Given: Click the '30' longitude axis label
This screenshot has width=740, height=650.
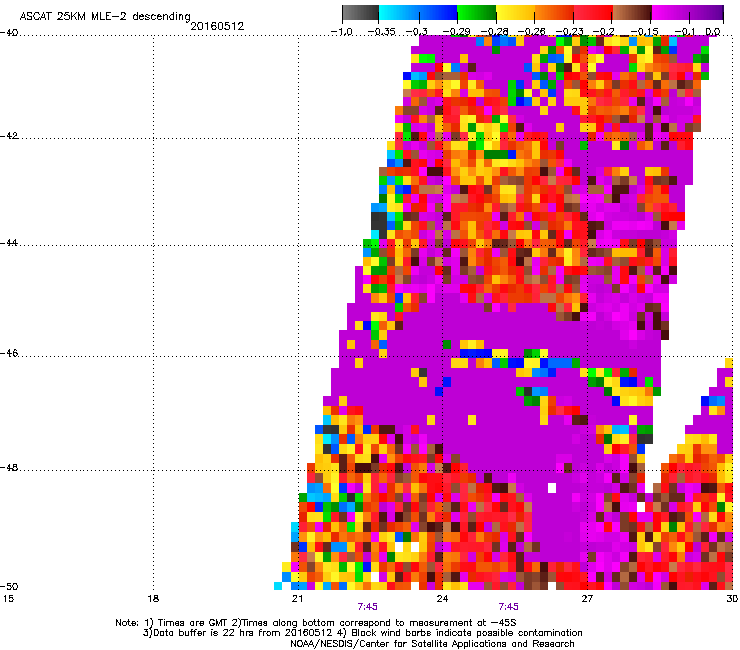Looking at the screenshot, I should (732, 599).
